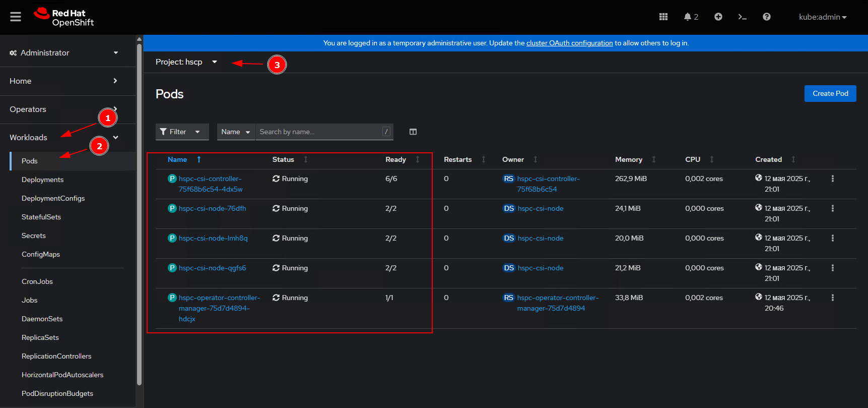Open kebab menu for hspc-csi-node-76dfh pod
The image size is (868, 408).
point(833,208)
